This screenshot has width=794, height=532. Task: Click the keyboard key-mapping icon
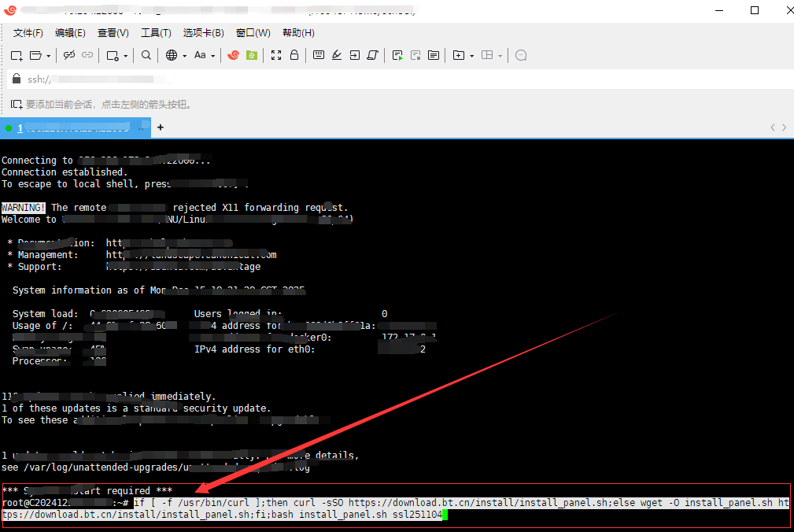pyautogui.click(x=318, y=55)
